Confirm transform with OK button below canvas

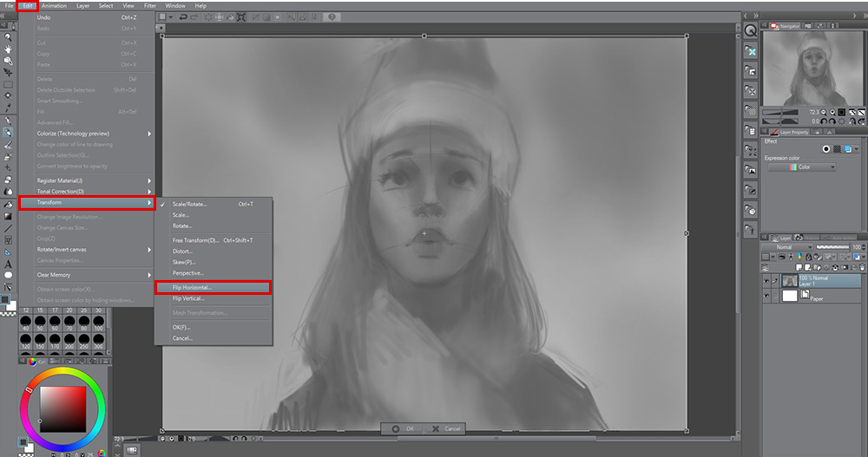(403, 428)
